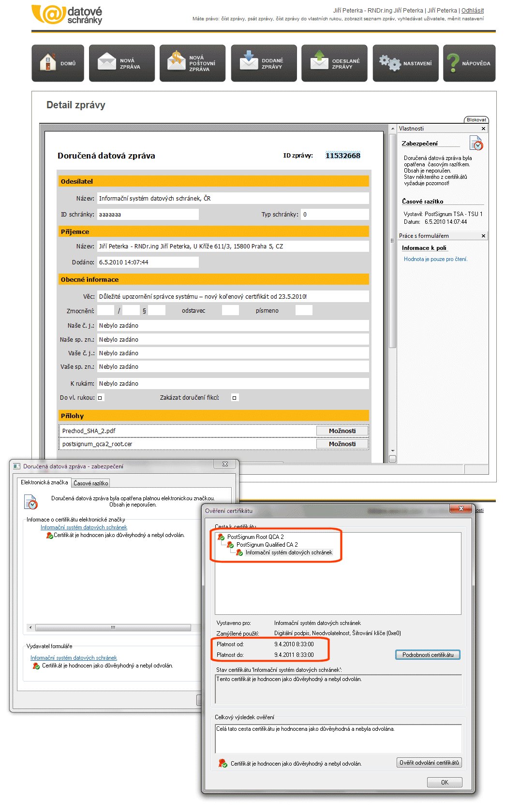
Task: Click Ověřit odvolání certifikátů button
Action: pyautogui.click(x=429, y=763)
